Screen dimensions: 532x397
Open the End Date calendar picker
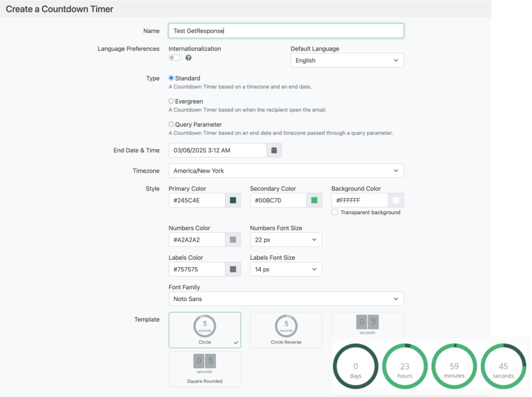[274, 150]
